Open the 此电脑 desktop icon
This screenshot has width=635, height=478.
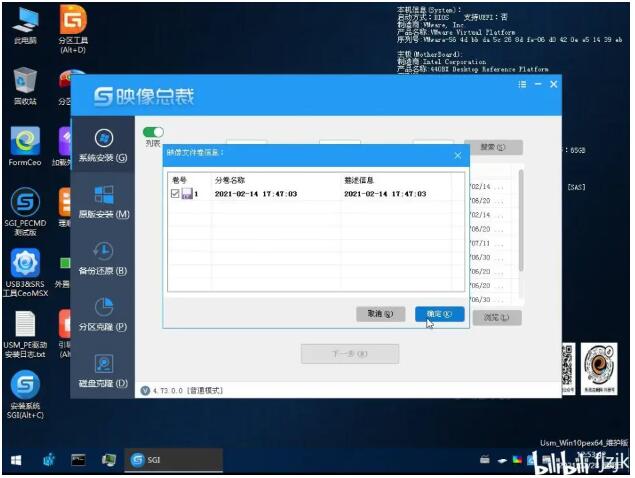pos(25,25)
